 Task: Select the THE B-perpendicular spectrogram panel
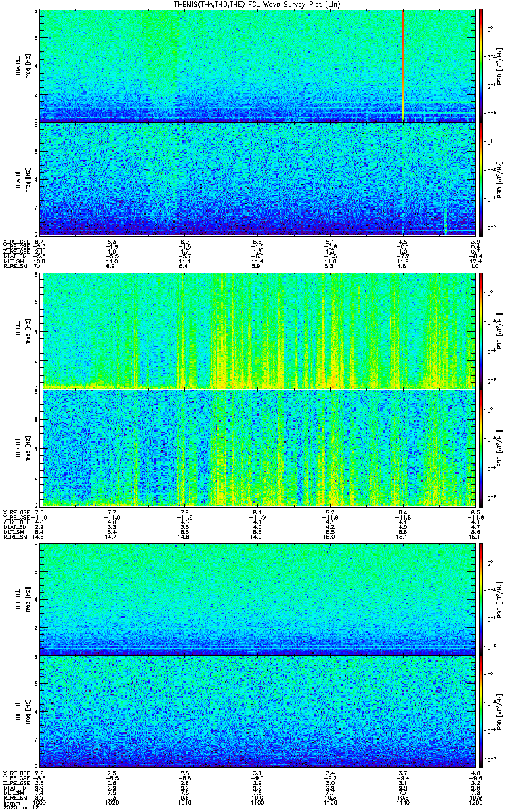[257, 599]
